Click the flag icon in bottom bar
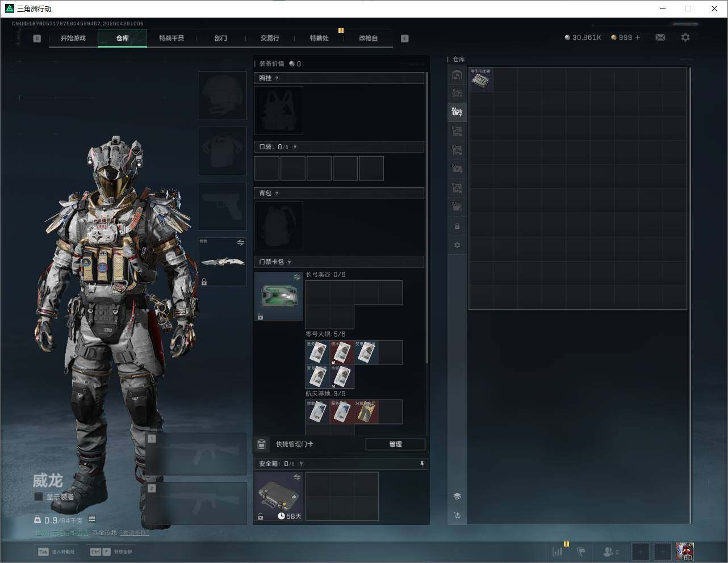728x563 pixels. click(x=581, y=552)
